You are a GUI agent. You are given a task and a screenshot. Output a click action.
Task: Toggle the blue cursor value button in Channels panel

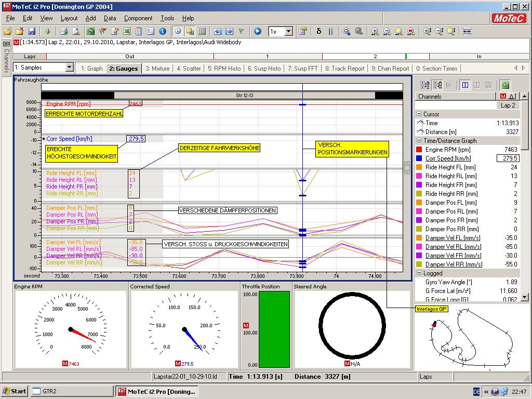[x=465, y=85]
